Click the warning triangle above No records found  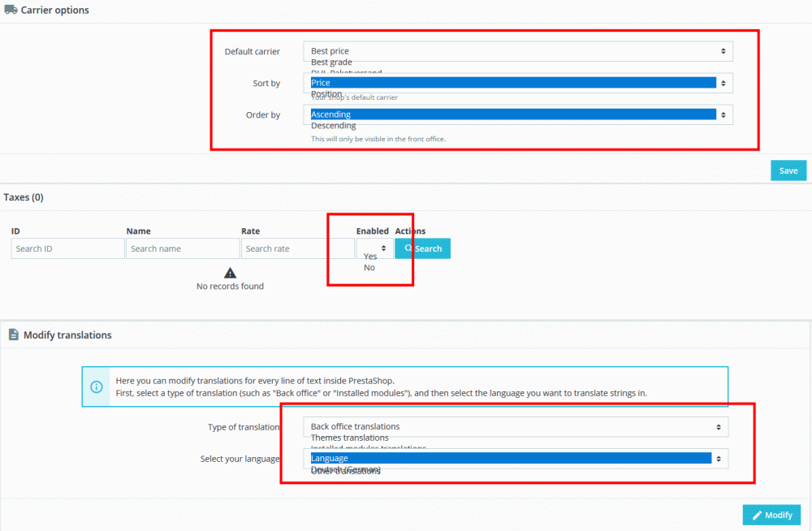pos(230,274)
